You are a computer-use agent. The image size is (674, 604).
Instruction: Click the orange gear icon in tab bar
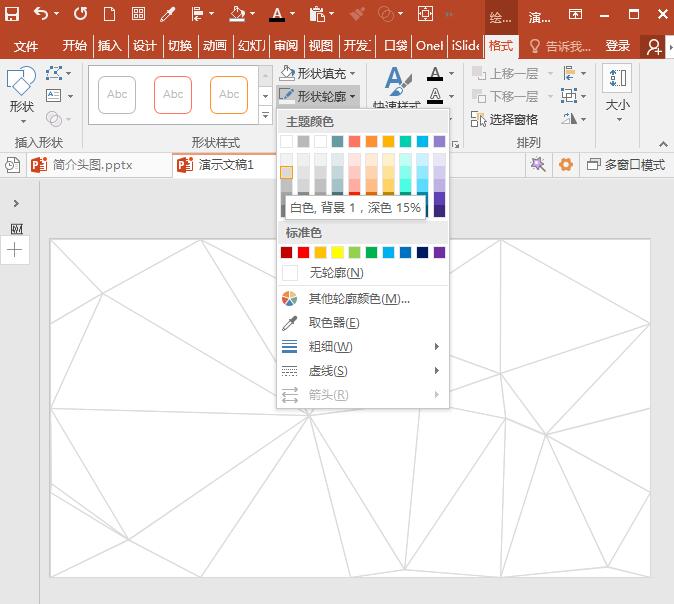coord(566,165)
